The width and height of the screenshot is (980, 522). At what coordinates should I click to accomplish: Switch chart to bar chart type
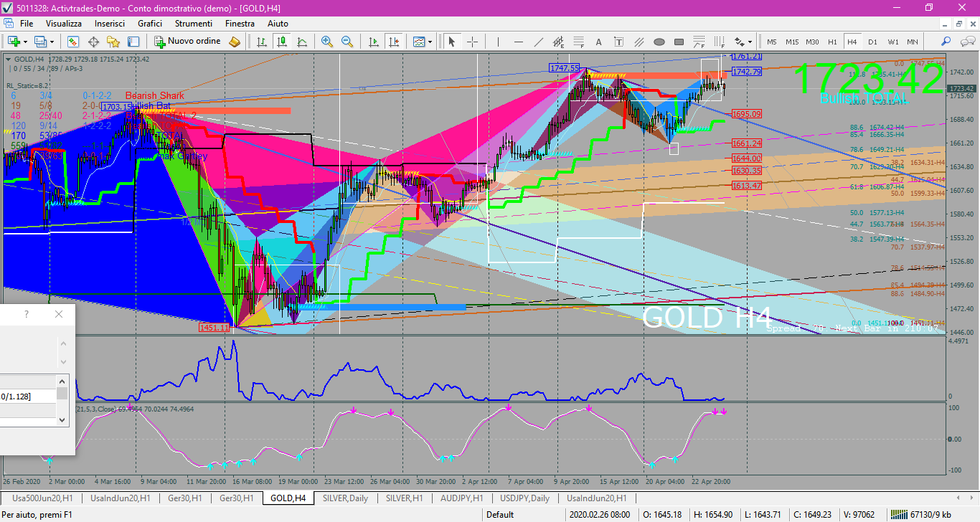coord(262,42)
